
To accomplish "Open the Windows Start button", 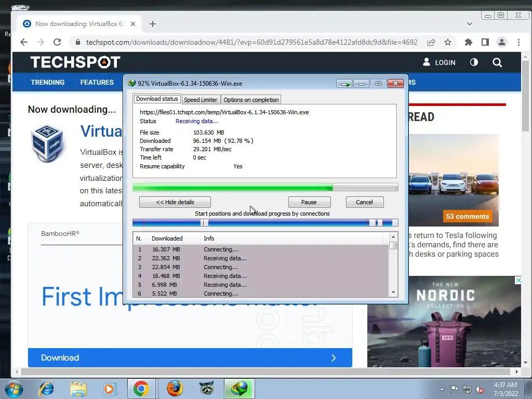I will pos(14,389).
